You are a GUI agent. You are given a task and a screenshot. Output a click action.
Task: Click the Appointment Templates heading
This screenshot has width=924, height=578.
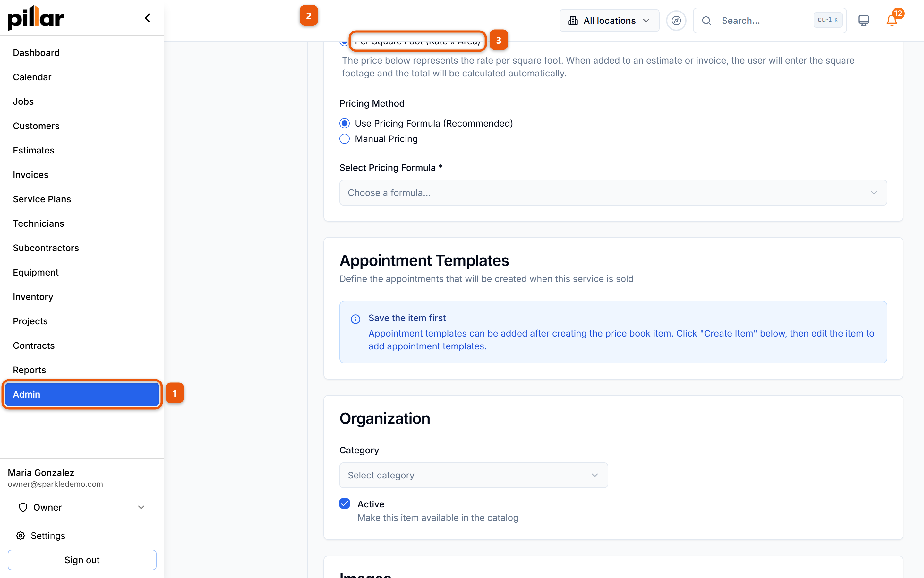tap(424, 260)
